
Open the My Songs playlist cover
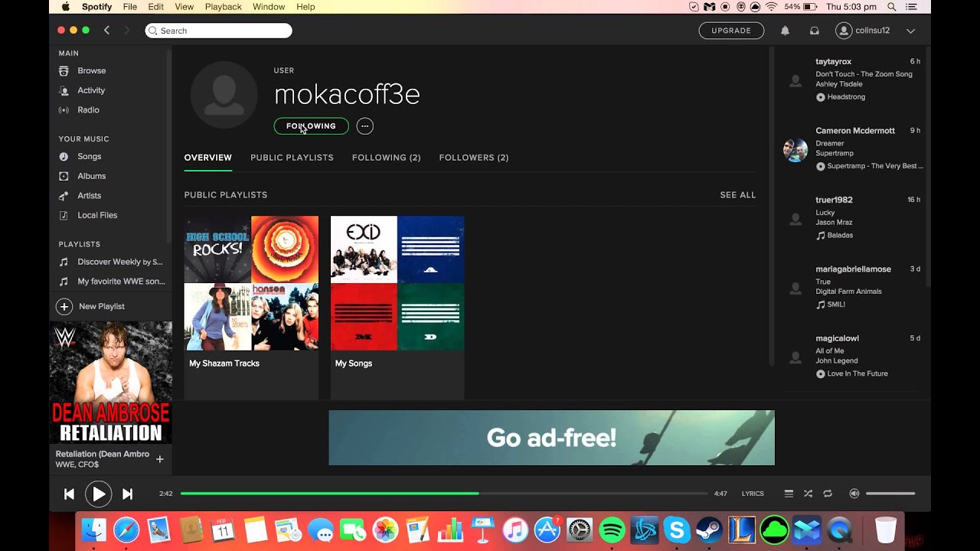(x=397, y=283)
